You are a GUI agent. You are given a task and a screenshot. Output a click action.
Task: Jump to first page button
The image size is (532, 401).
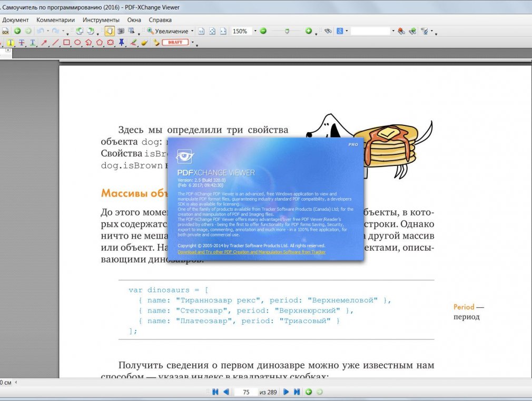215,392
